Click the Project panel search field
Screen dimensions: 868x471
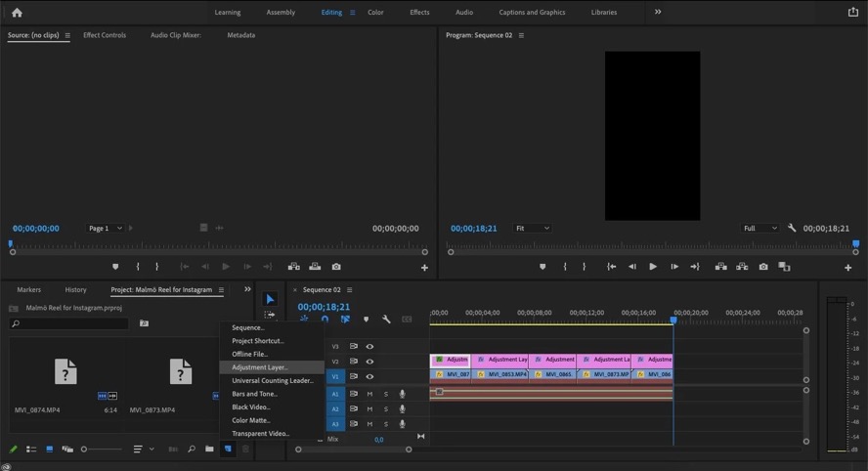[x=69, y=323]
